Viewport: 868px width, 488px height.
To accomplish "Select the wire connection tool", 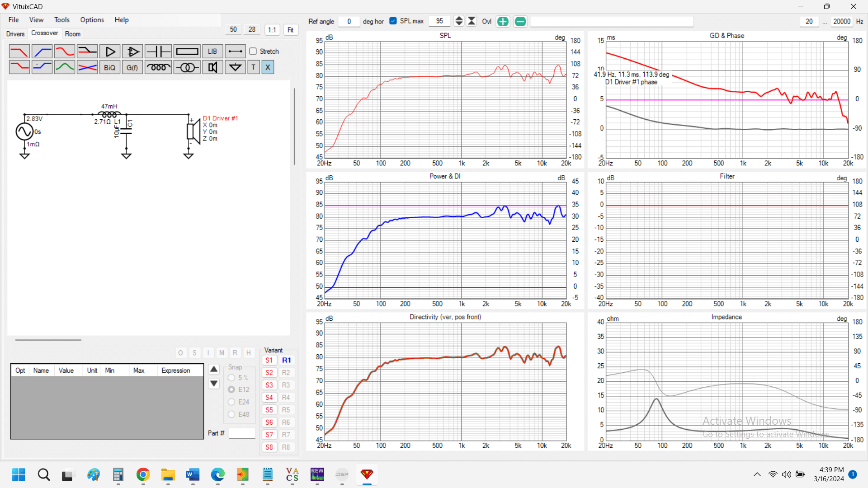I will 235,52.
